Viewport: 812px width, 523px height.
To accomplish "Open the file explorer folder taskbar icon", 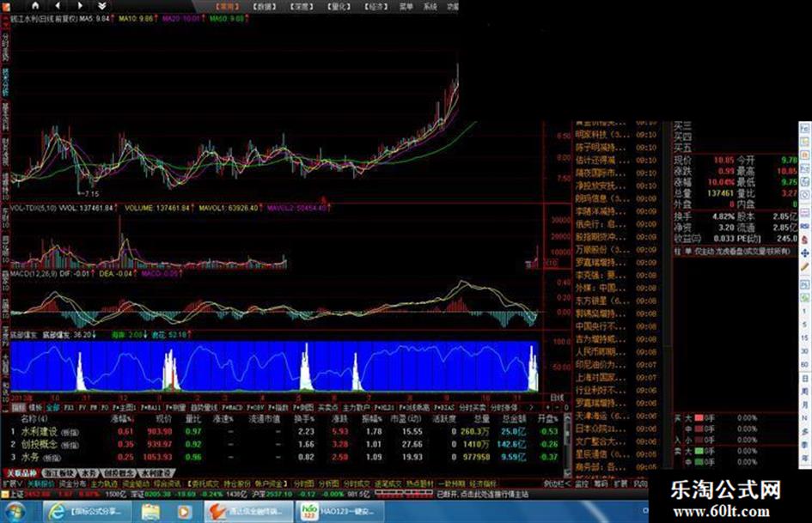I will 151,512.
